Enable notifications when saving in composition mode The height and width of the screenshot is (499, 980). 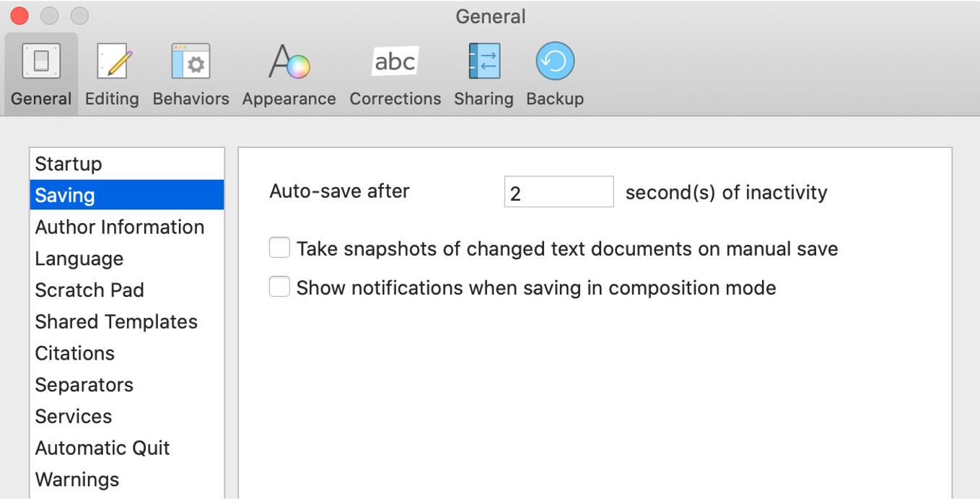click(280, 287)
